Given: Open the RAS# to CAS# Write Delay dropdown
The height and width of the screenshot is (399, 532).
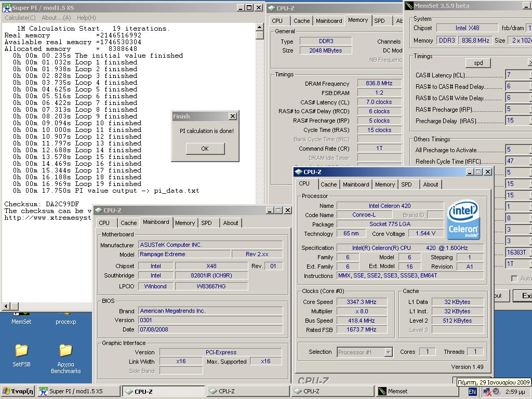Looking at the screenshot, I should coord(518,98).
